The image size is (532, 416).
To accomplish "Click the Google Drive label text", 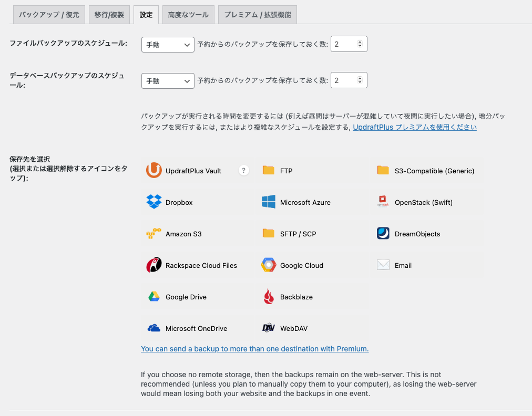I will (x=186, y=297).
